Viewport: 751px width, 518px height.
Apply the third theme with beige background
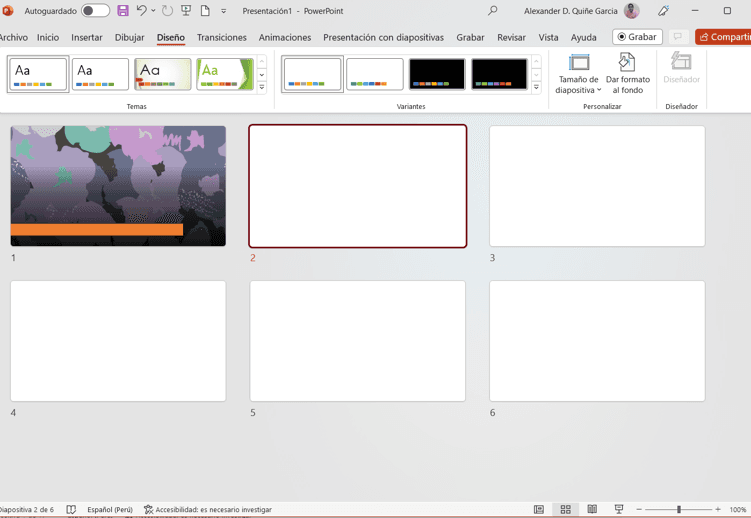162,74
